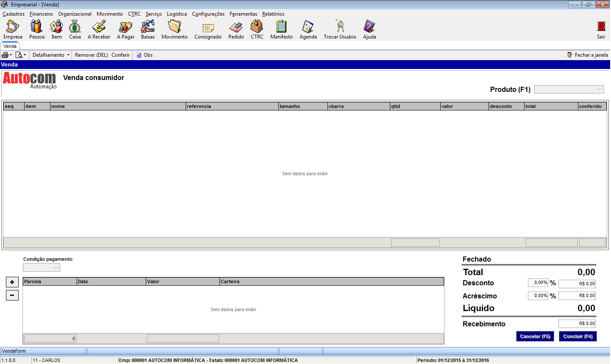Open the Financeiro menu
The width and height of the screenshot is (611, 364).
coord(41,14)
